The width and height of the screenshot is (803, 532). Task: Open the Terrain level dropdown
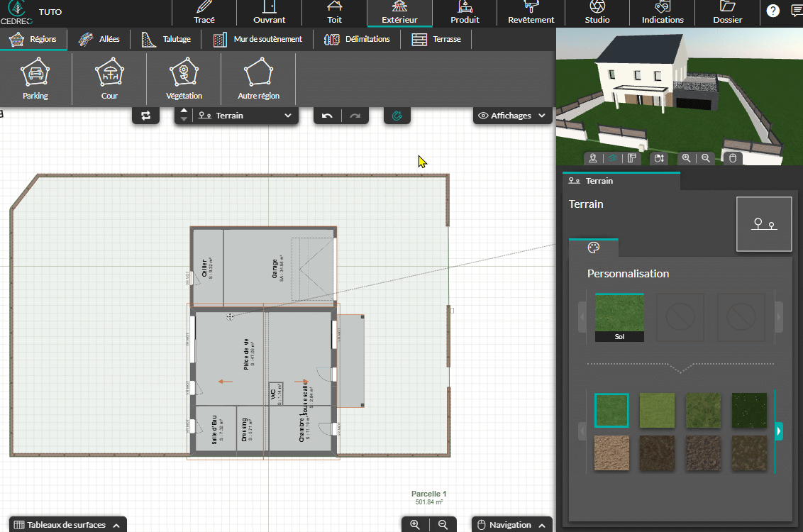[x=245, y=116]
